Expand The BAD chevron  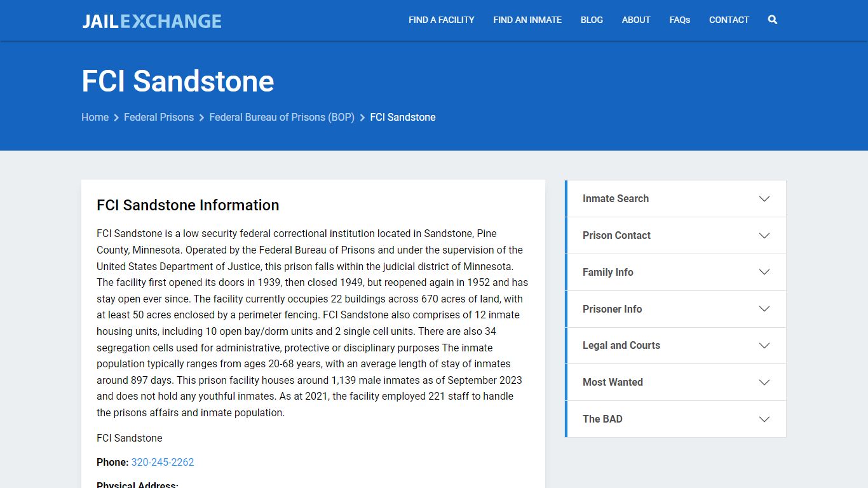coord(764,419)
